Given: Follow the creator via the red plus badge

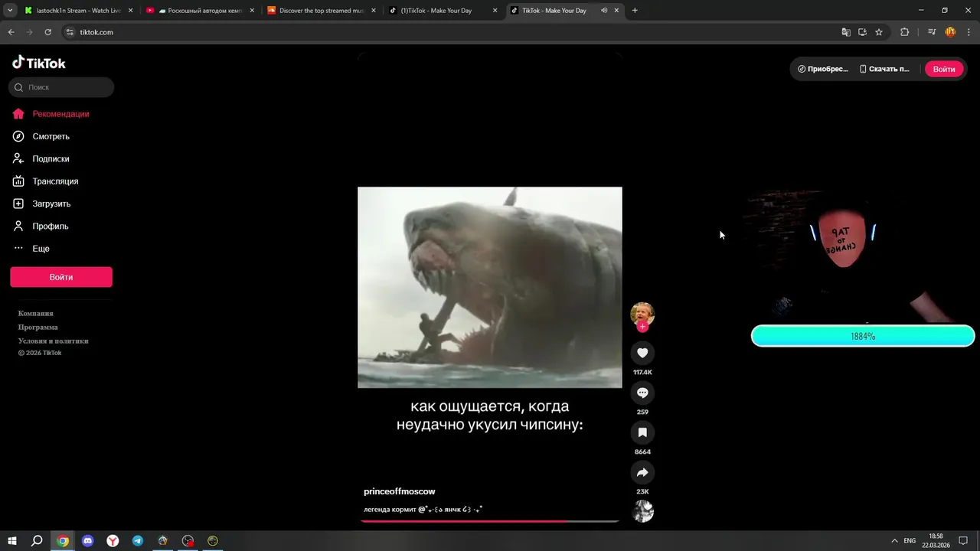Looking at the screenshot, I should [642, 327].
